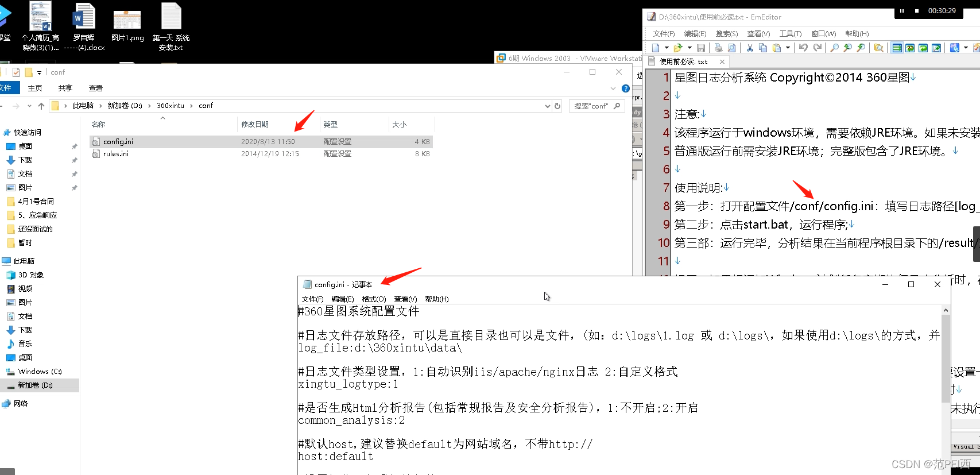
Task: Open the Open-file dropdown arrow in EmEditor
Action: pyautogui.click(x=690, y=48)
